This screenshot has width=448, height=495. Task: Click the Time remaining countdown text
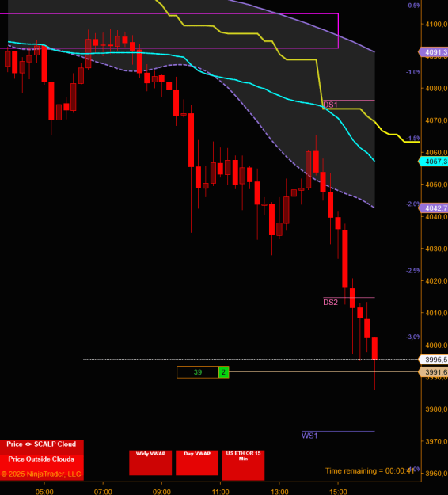(x=370, y=471)
